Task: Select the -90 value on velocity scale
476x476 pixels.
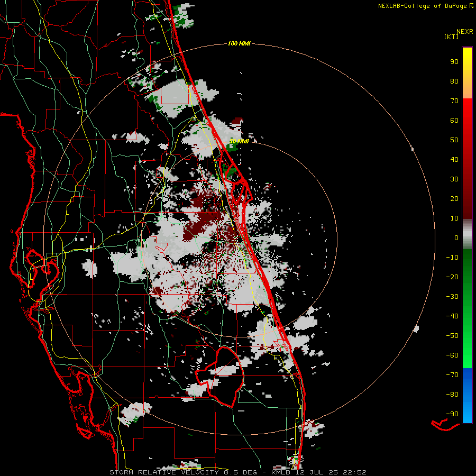Action: 452,414
